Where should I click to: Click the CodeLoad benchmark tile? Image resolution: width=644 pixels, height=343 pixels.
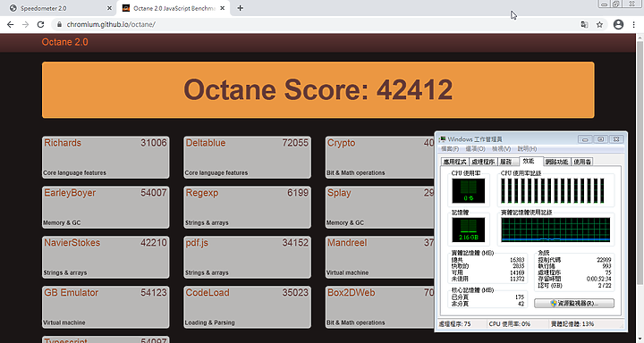coord(247,307)
